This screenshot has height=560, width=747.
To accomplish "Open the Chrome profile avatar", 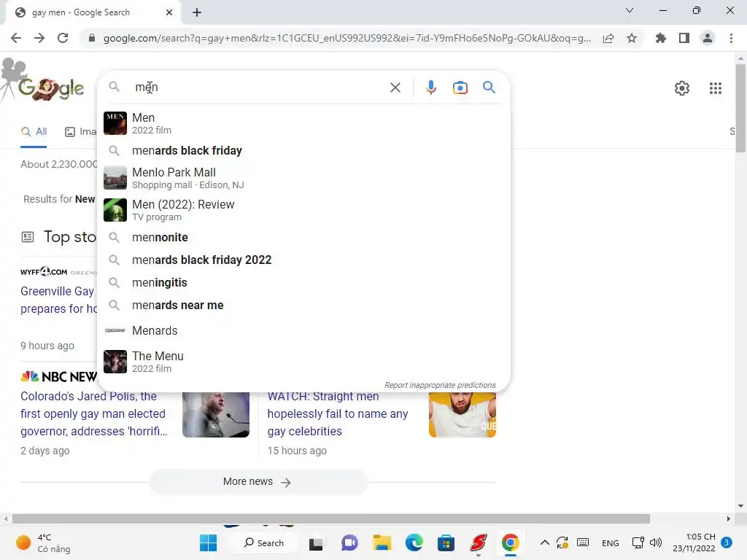I will coord(708,38).
